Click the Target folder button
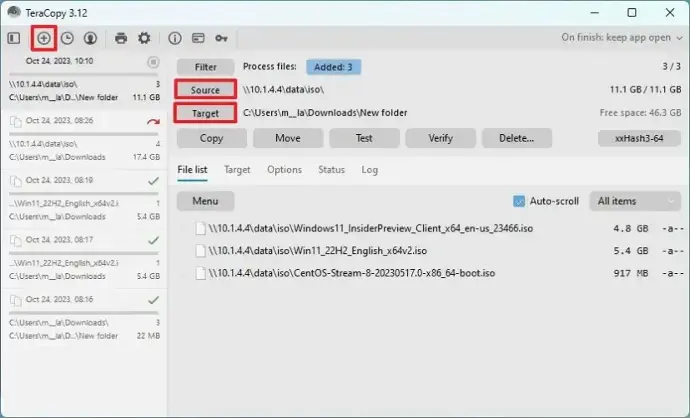The width and height of the screenshot is (690, 418). click(206, 114)
